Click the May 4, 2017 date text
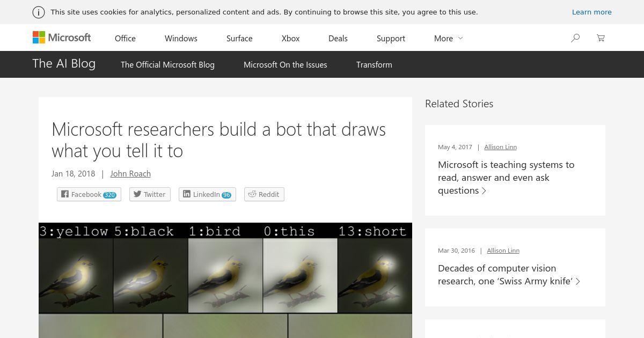This screenshot has height=338, width=644. point(455,147)
